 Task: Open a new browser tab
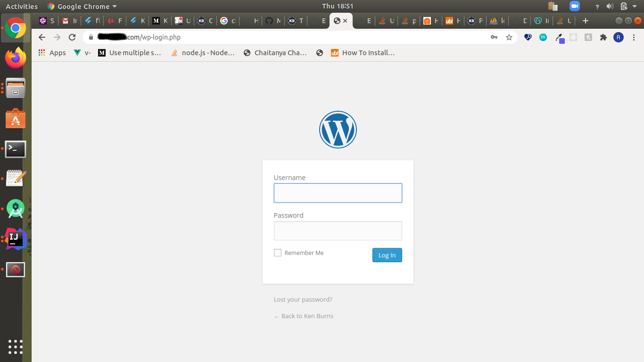pyautogui.click(x=586, y=21)
